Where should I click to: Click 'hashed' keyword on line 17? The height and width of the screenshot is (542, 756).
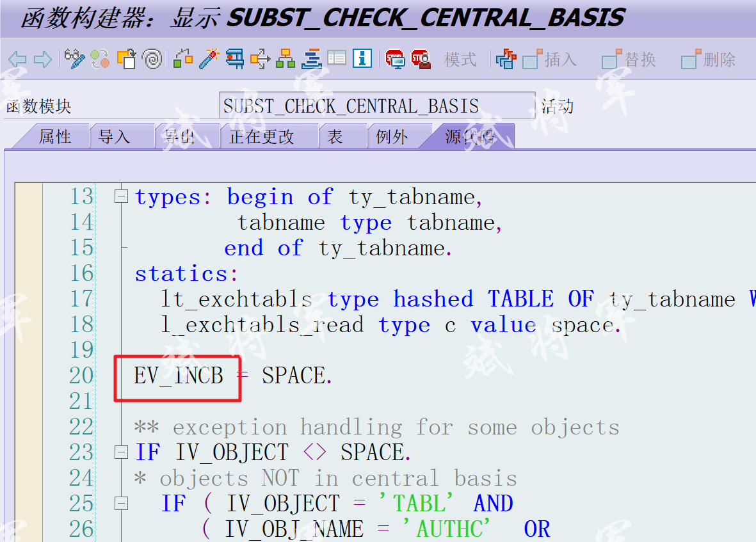point(433,299)
